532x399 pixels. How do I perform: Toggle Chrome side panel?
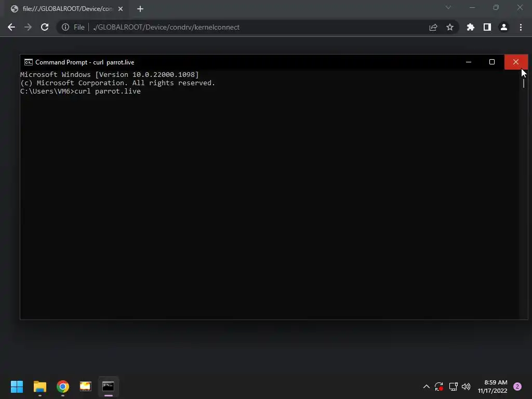tap(487, 27)
